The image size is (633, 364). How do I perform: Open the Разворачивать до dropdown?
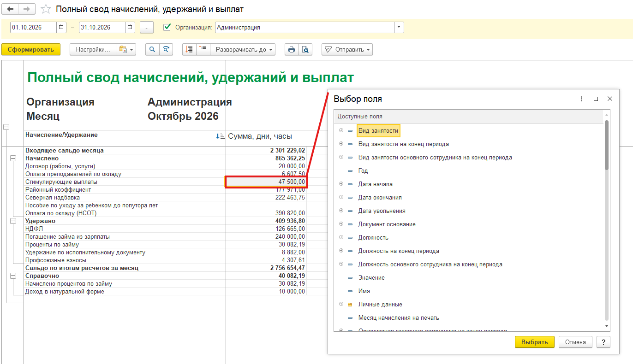point(243,50)
